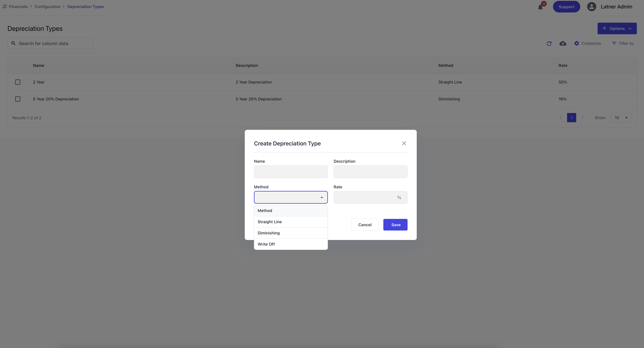Click the next page arrow
644x348 pixels.
point(583,118)
